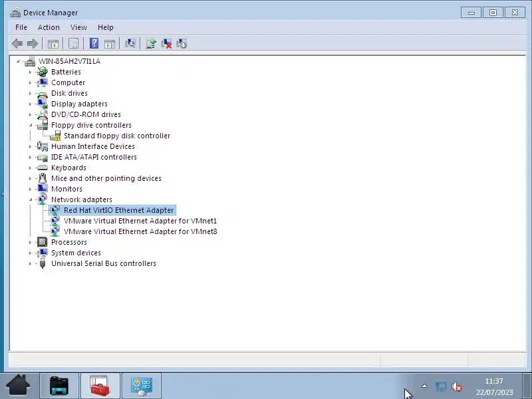Click Universal Serial Bus controllers icon
Image resolution: width=532 pixels, height=399 pixels.
click(43, 263)
